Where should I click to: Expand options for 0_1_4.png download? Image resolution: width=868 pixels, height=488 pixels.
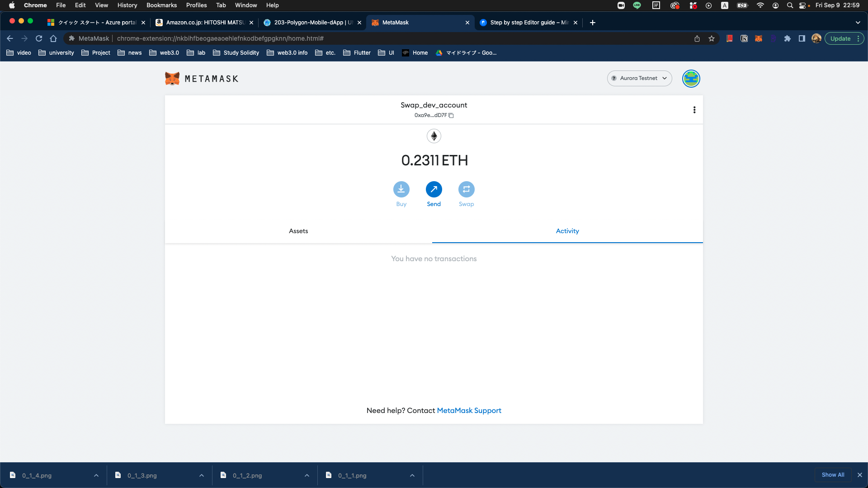point(96,475)
